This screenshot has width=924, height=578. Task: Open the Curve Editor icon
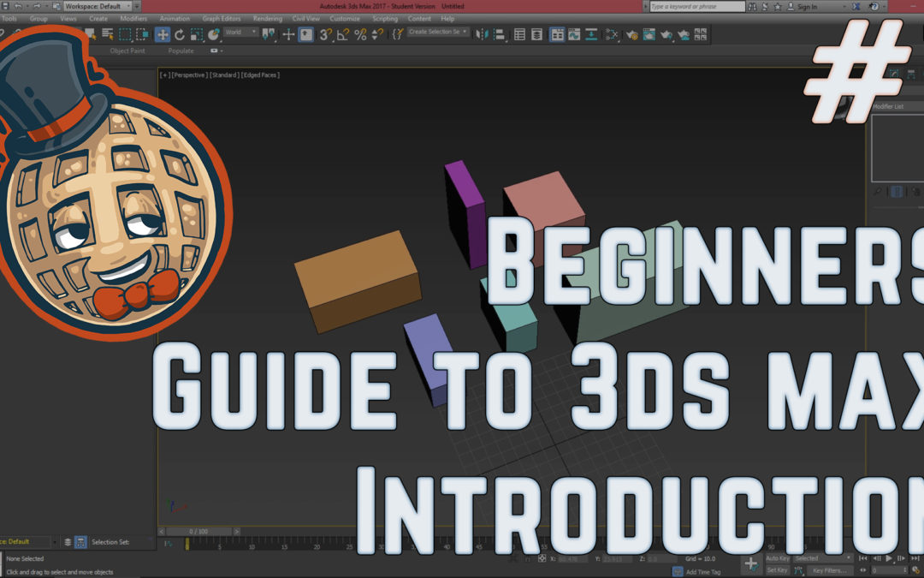[x=574, y=34]
